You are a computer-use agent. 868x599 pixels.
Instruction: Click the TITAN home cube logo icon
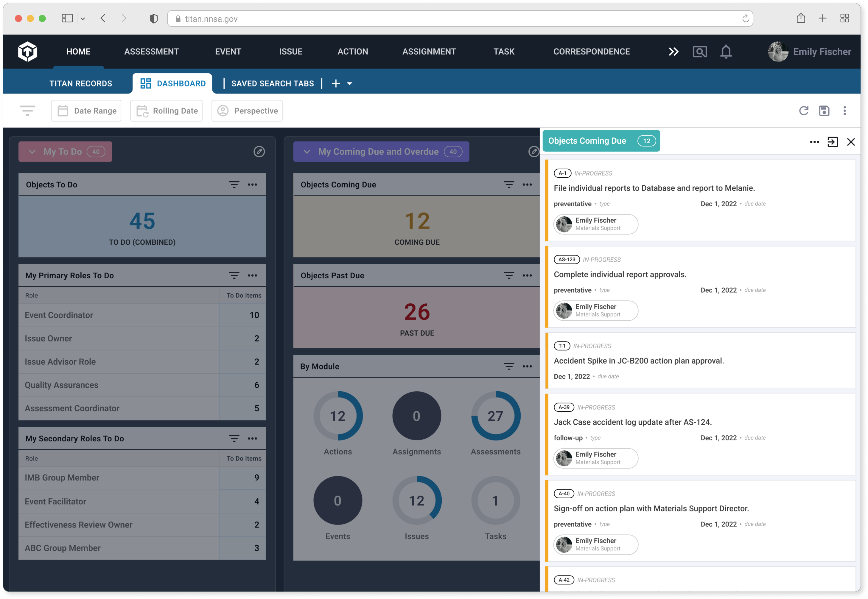tap(27, 52)
